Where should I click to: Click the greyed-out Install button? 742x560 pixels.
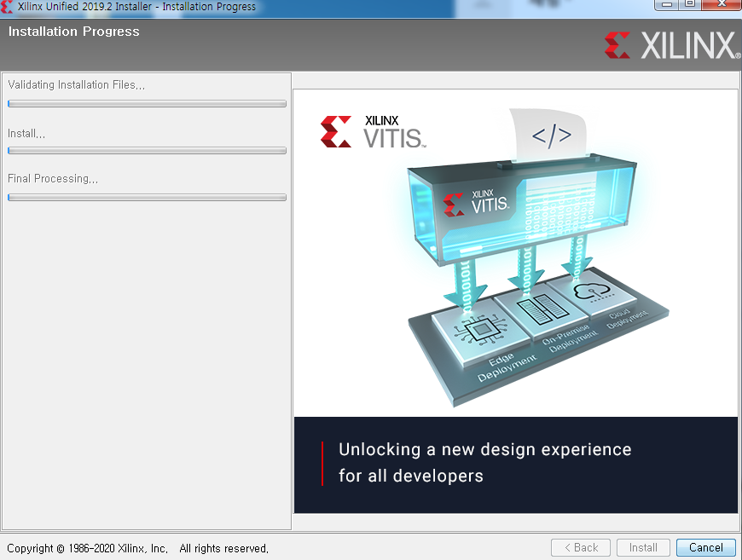coord(643,548)
